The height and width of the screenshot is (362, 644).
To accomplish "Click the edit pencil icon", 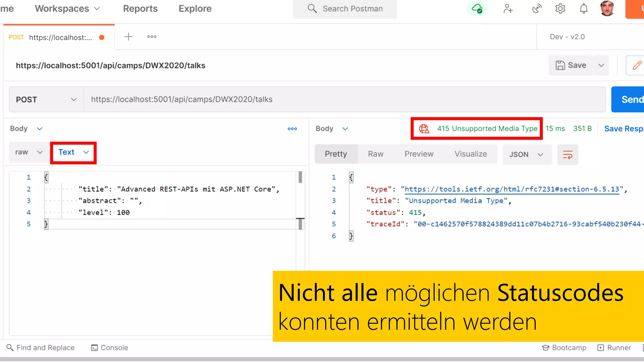I will [637, 65].
